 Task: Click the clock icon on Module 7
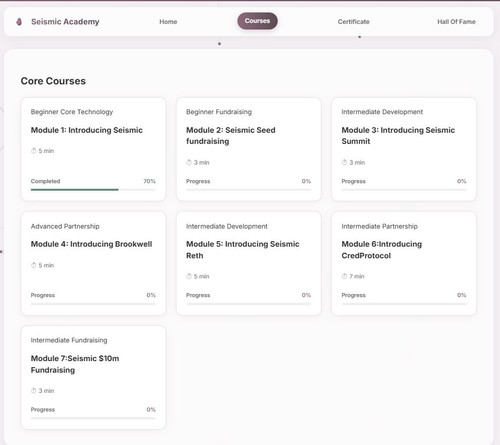click(x=33, y=390)
